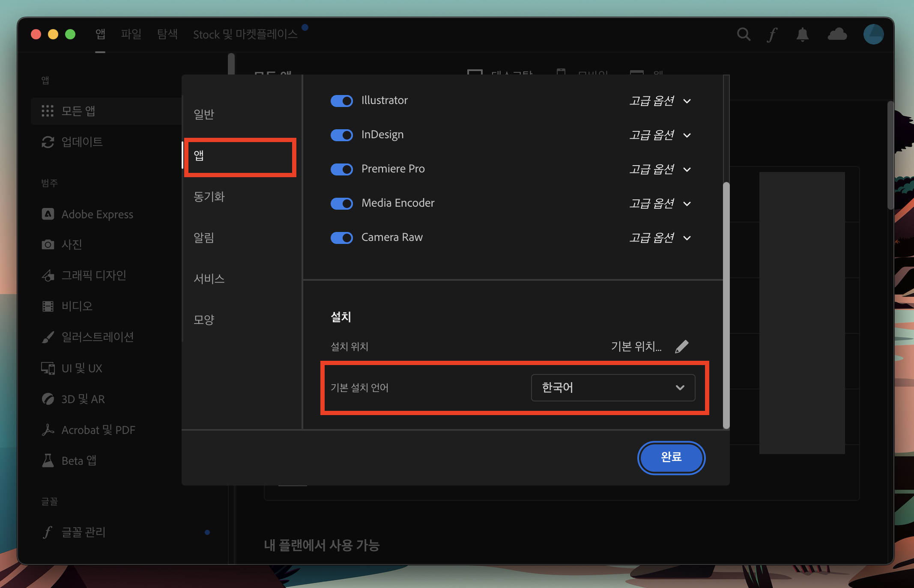Toggle the Camera Raw switch
This screenshot has height=588, width=914.
(x=341, y=238)
